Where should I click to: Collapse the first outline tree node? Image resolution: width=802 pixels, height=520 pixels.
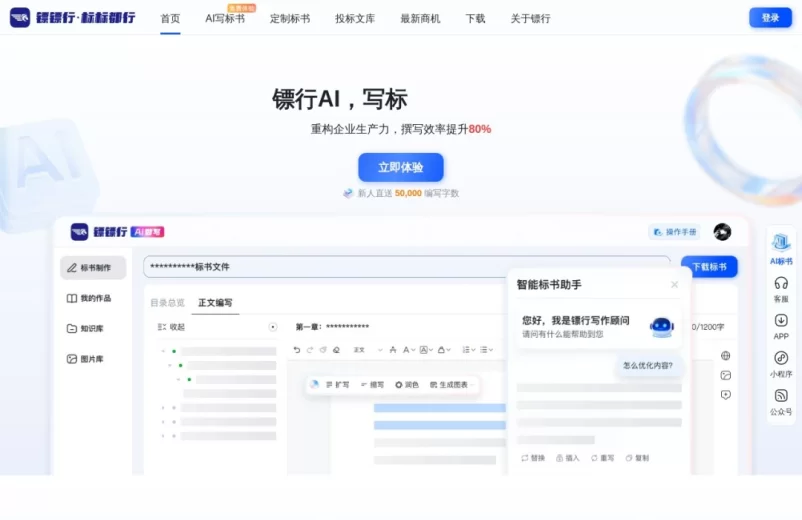163,351
